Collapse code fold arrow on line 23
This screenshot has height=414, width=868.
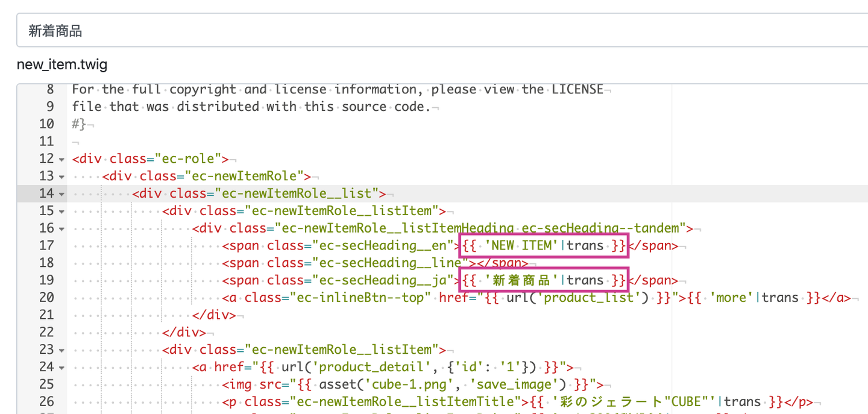[x=61, y=350]
